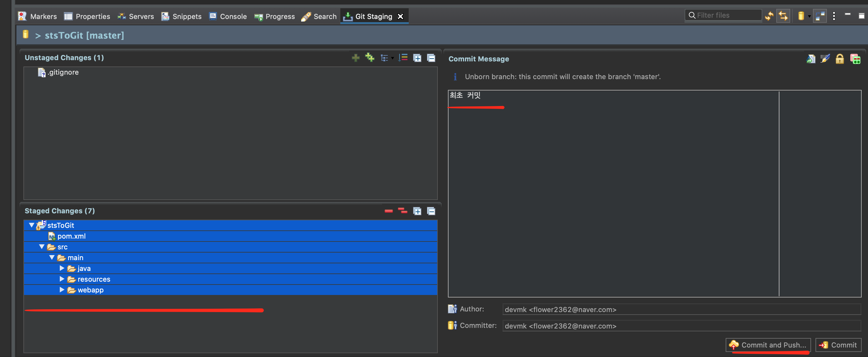
Task: Add all files to index (double plus)
Action: point(370,58)
